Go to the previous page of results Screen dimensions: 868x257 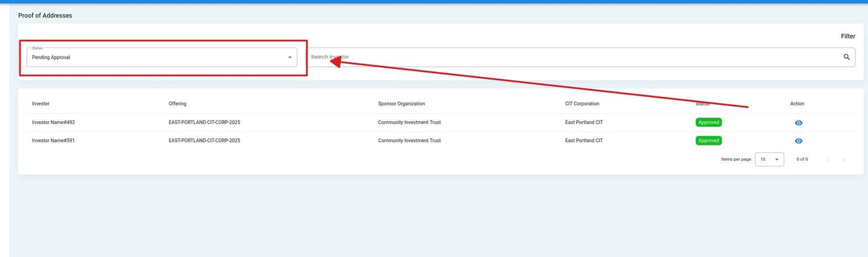click(x=827, y=160)
